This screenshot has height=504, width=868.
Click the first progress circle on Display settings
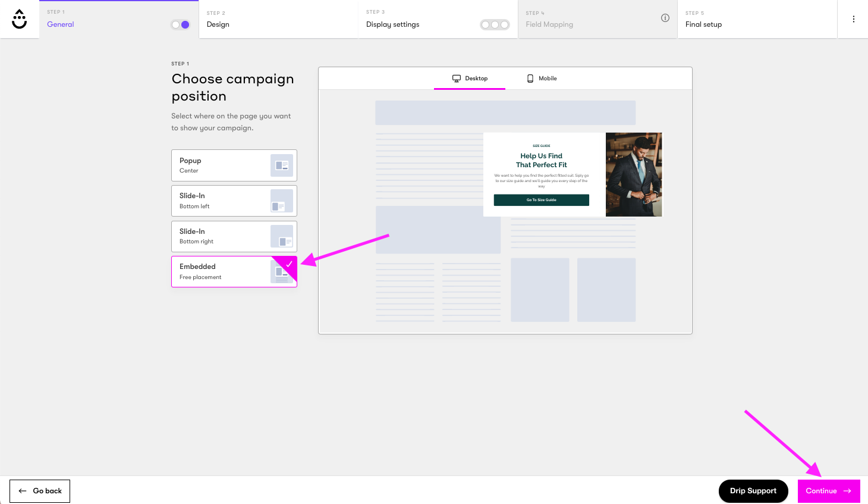485,24
